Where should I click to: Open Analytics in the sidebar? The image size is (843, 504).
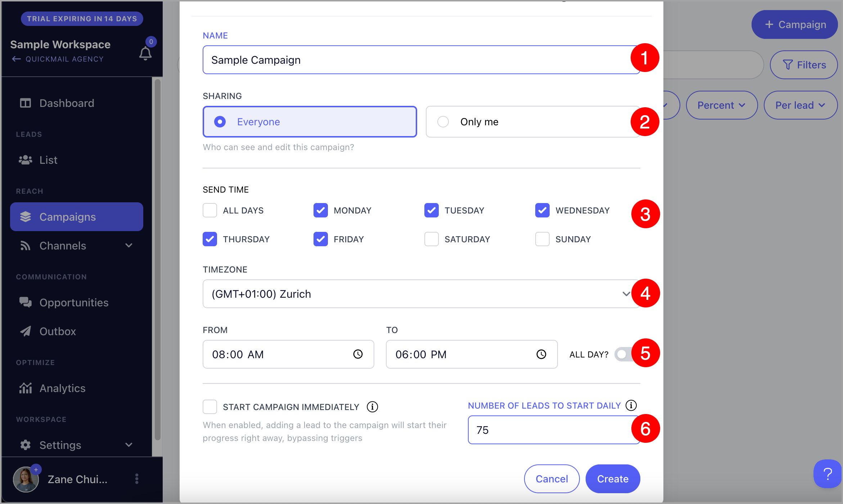77,388
